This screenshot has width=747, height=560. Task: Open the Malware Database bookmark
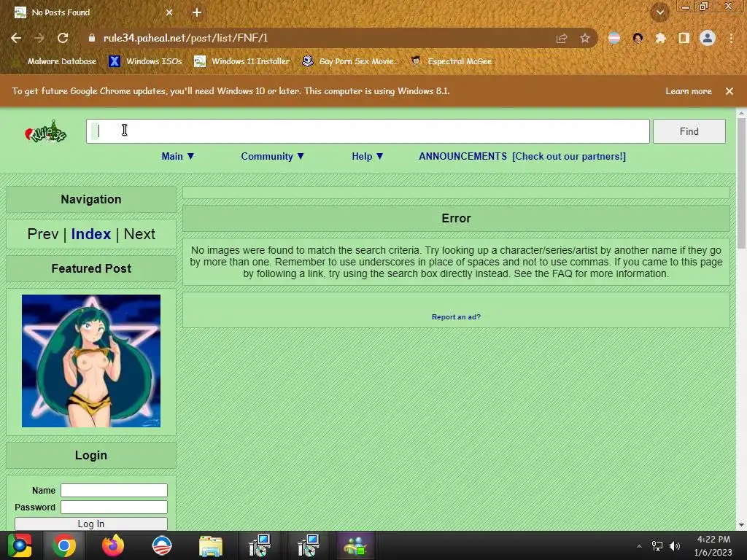click(55, 61)
